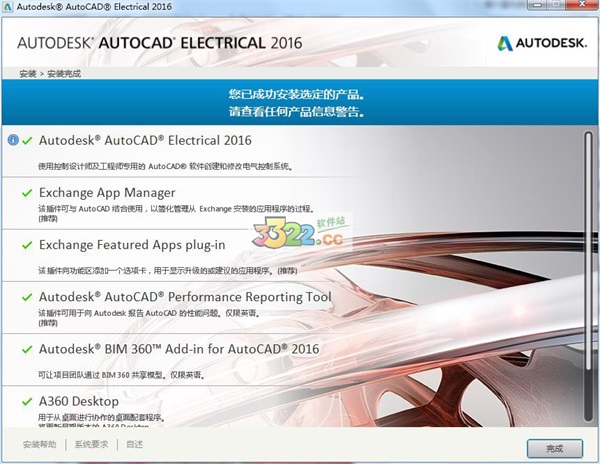Select the BIM 360 Add-in for AutoCAD 2016 title
The image size is (600, 464).
(179, 349)
